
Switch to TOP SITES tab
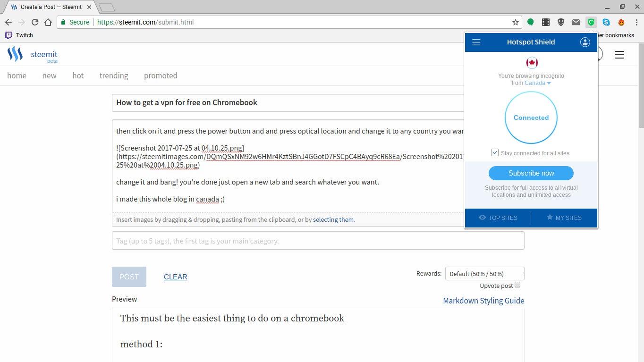click(498, 218)
